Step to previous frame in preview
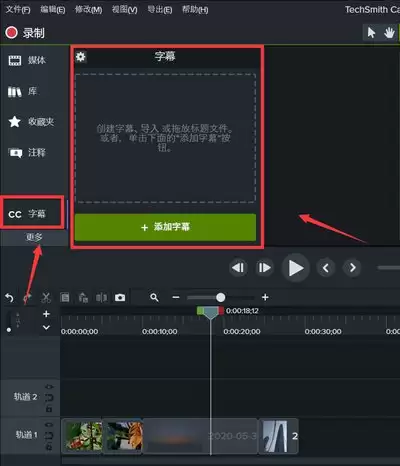 click(238, 268)
